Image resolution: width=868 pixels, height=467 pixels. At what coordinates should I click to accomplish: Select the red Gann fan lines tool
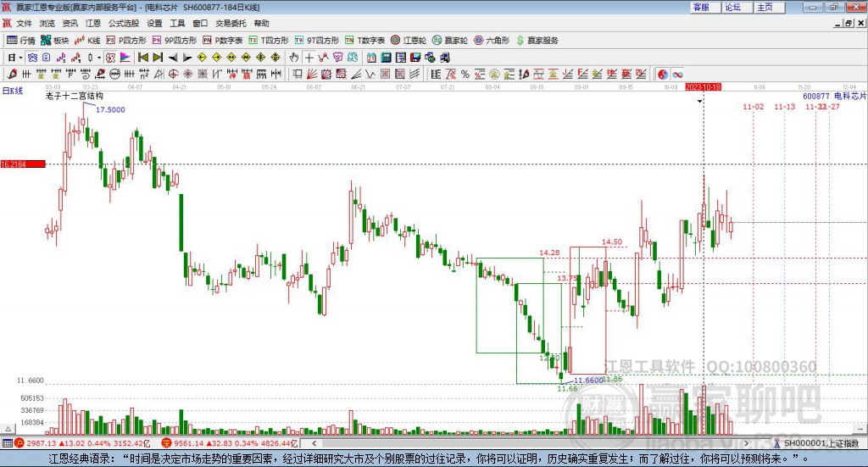point(312,74)
